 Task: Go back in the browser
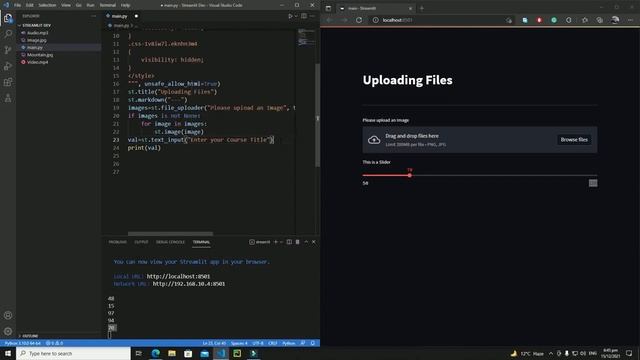point(329,20)
